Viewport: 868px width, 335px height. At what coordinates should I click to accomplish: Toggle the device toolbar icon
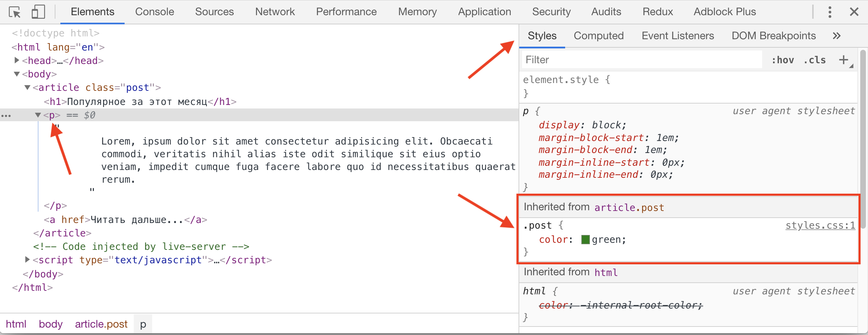tap(38, 12)
